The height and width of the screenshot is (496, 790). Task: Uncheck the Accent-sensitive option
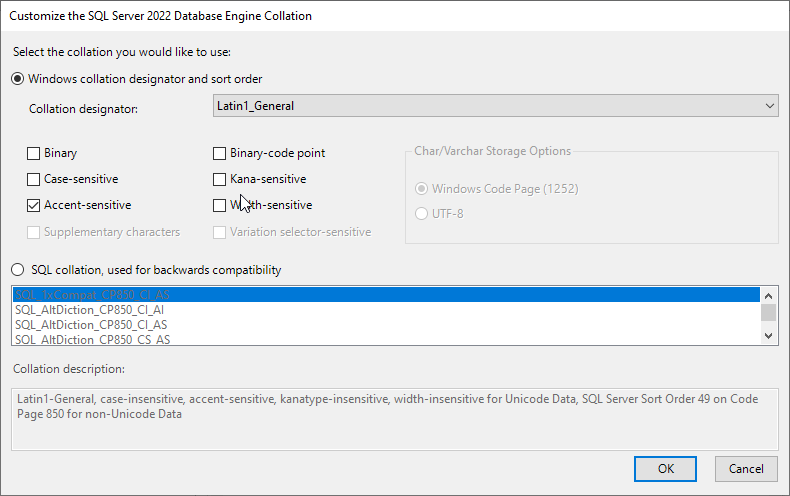[x=34, y=206]
